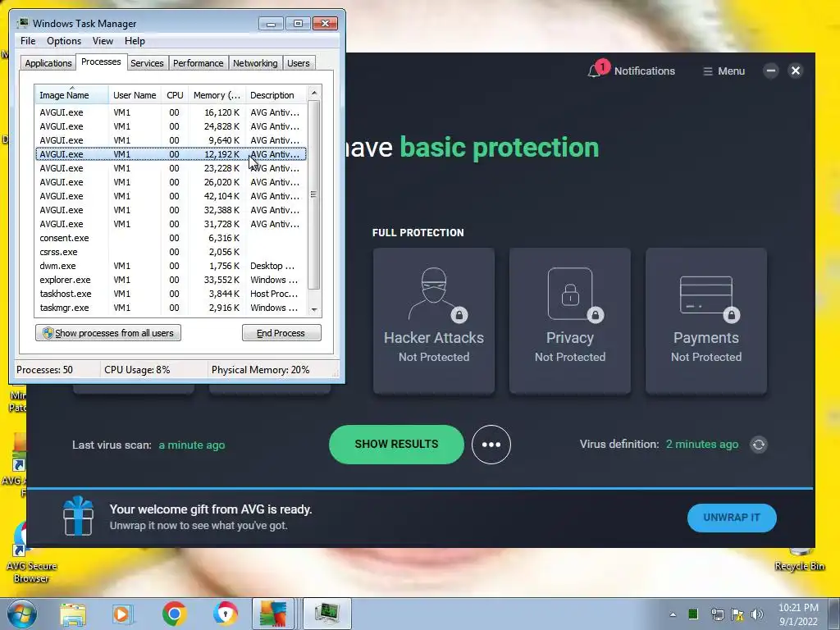Sort processes by Memory column header
This screenshot has height=630, width=840.
coord(217,95)
